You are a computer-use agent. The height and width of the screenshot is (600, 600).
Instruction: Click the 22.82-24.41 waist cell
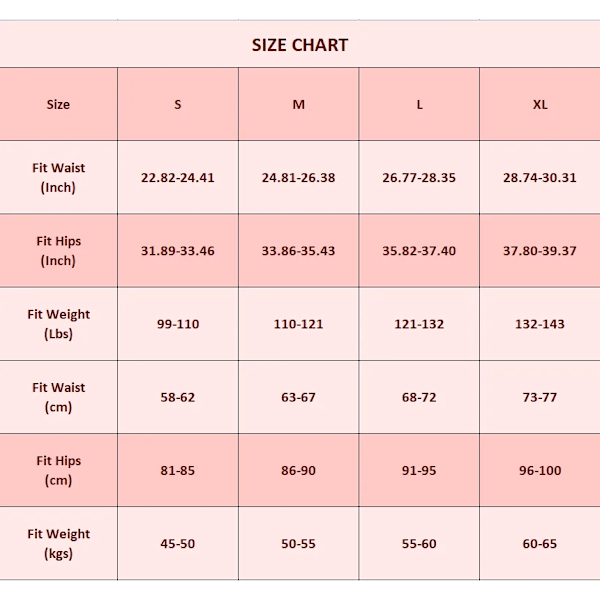pyautogui.click(x=178, y=177)
